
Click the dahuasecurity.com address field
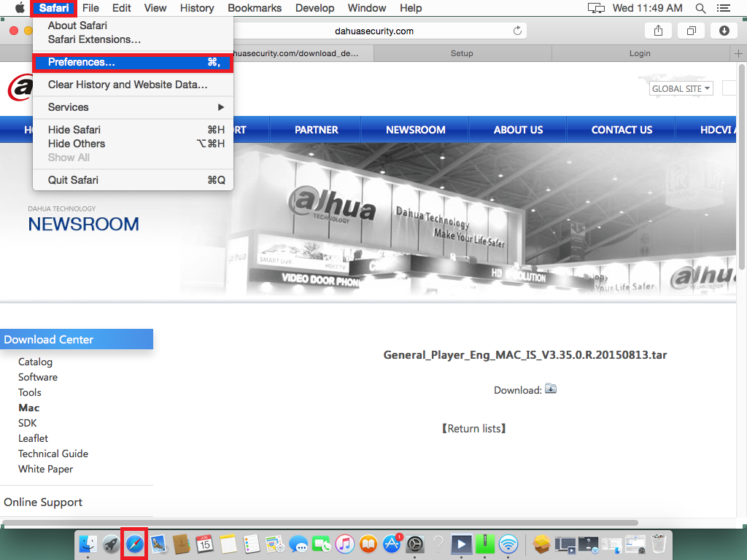coord(374,31)
